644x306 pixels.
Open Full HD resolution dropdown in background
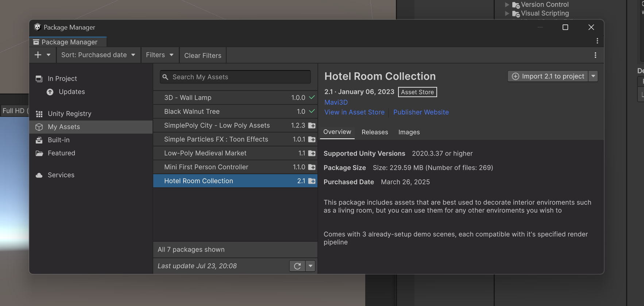pyautogui.click(x=15, y=111)
